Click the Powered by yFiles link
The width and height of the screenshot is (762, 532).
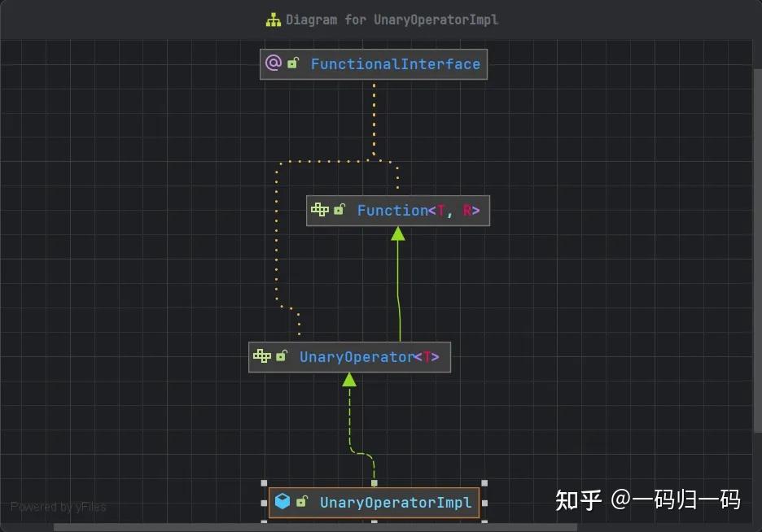point(57,507)
